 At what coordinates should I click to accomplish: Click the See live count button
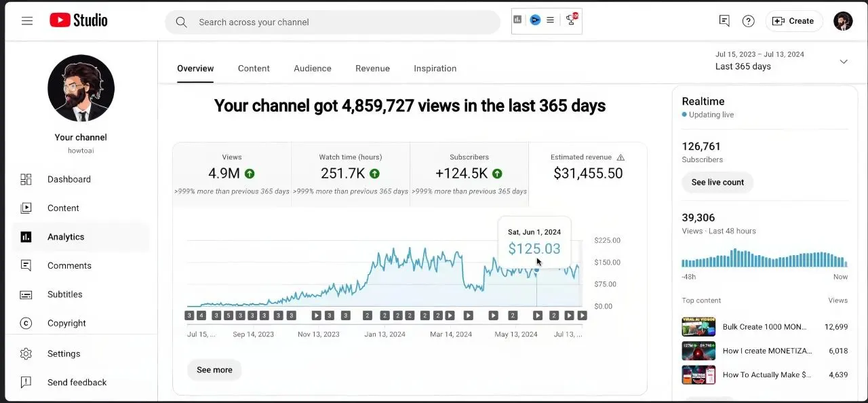click(x=717, y=183)
